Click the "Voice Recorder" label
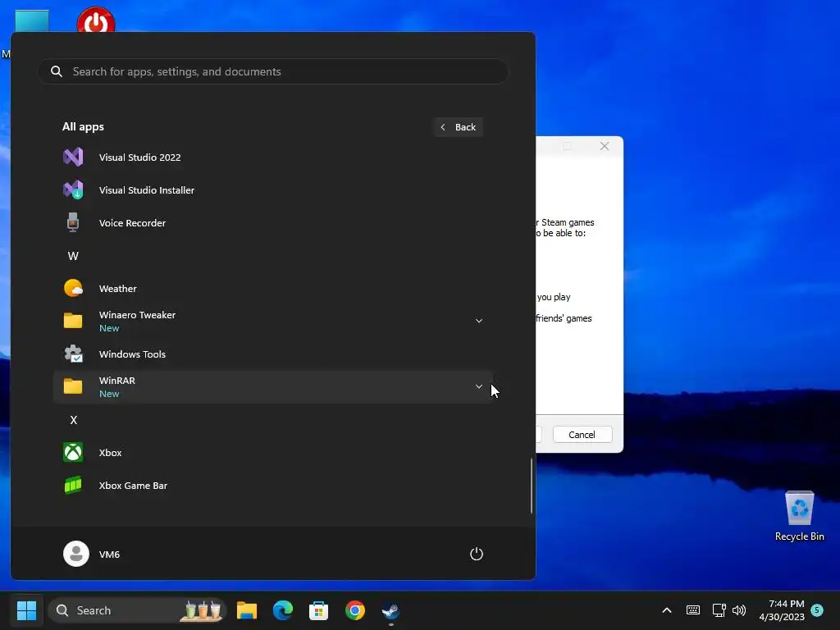Viewport: 840px width, 630px height. [x=132, y=223]
